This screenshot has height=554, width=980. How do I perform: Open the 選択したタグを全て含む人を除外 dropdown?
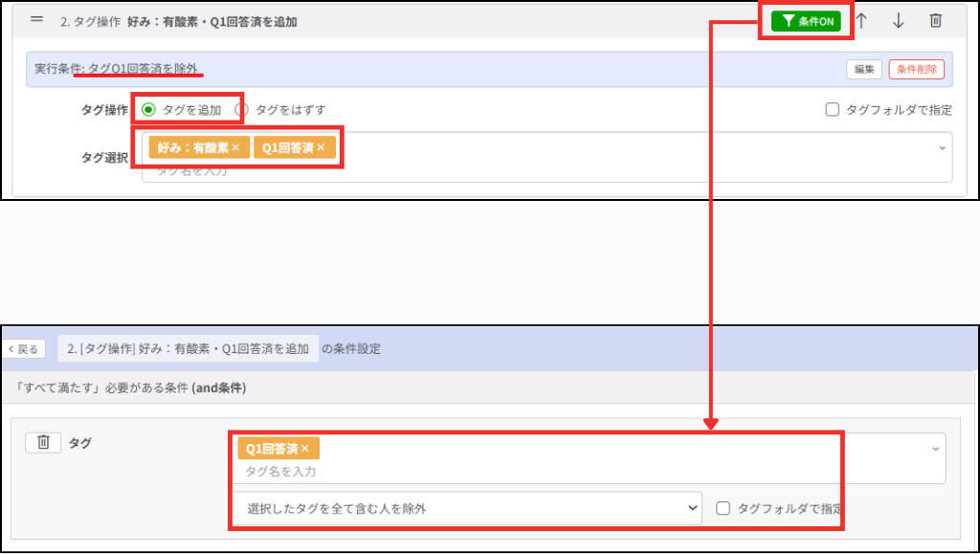point(467,508)
